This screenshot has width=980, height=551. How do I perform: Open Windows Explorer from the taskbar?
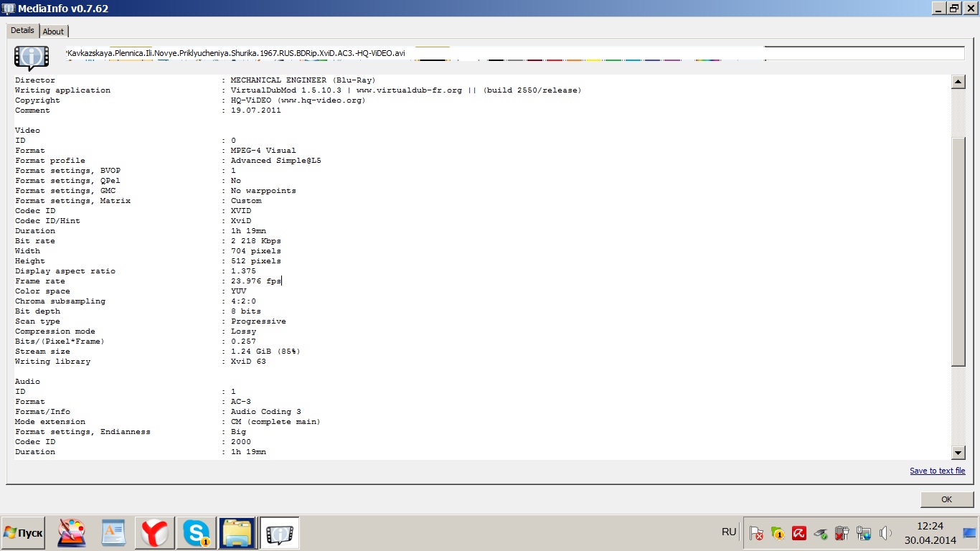tap(237, 533)
